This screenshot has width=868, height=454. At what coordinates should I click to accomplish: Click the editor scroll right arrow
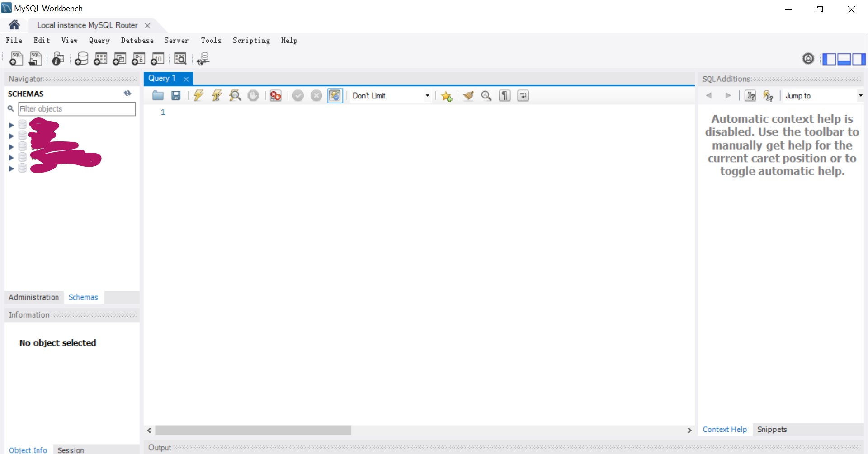point(689,431)
